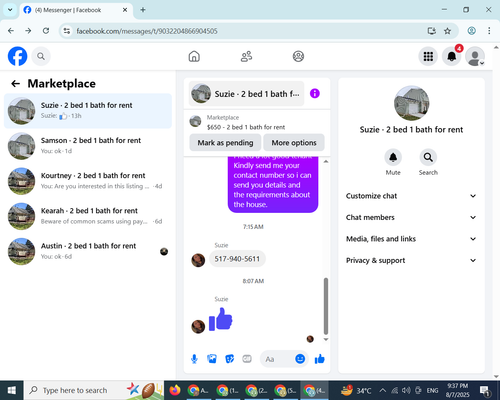Select the Messenger | Facebook browser tab
Viewport: 500px width, 400px height.
coord(76,10)
